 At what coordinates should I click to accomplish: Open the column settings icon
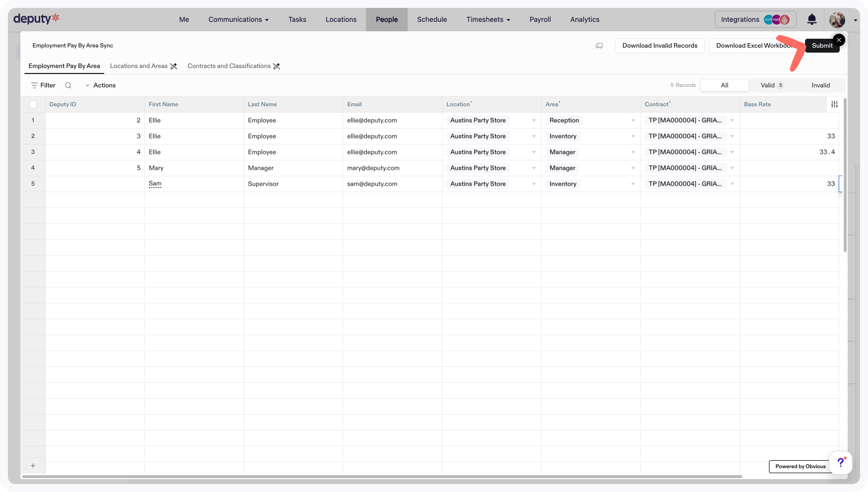(834, 104)
